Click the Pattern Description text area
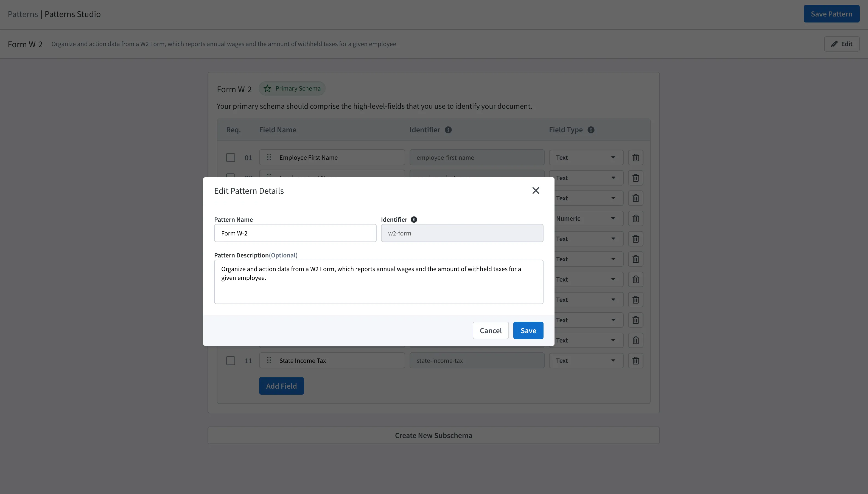The image size is (868, 494). (x=378, y=282)
